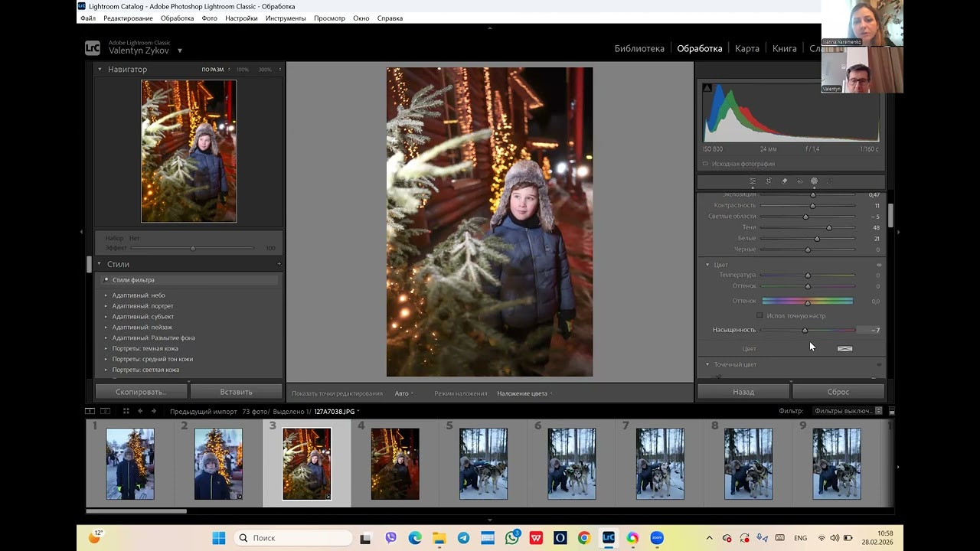Open File Explorer from the taskbar
The image size is (980, 551).
(x=439, y=538)
